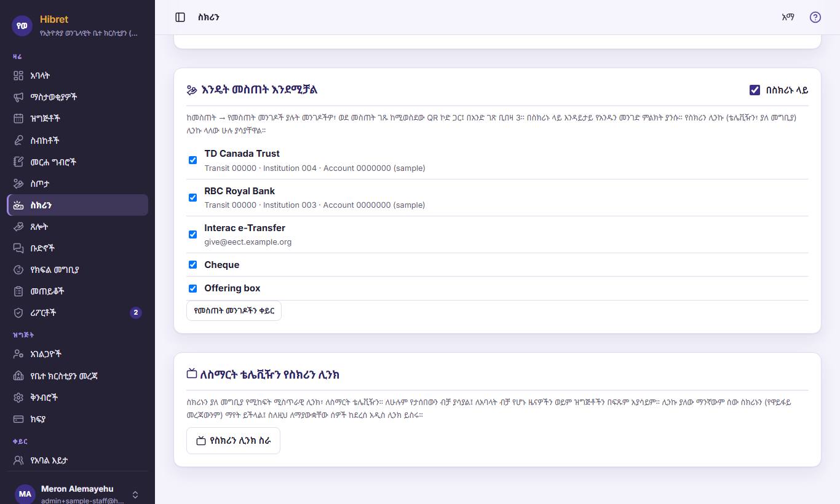Expand the Meron Alemayehu account chevron

tap(135, 494)
